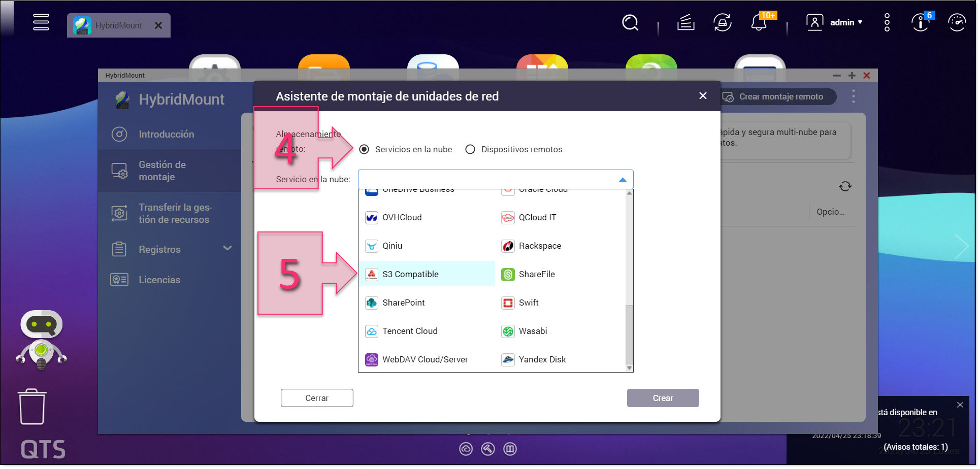
Task: Open the HybridMount Introducción section icon
Action: pyautogui.click(x=119, y=134)
